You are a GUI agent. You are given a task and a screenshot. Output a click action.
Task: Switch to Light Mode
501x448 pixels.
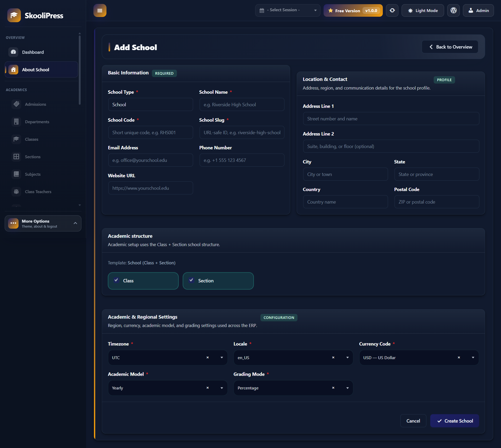423,10
